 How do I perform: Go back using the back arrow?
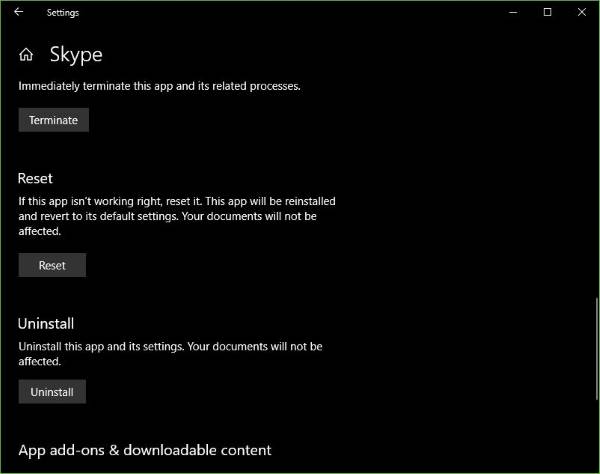tap(18, 12)
